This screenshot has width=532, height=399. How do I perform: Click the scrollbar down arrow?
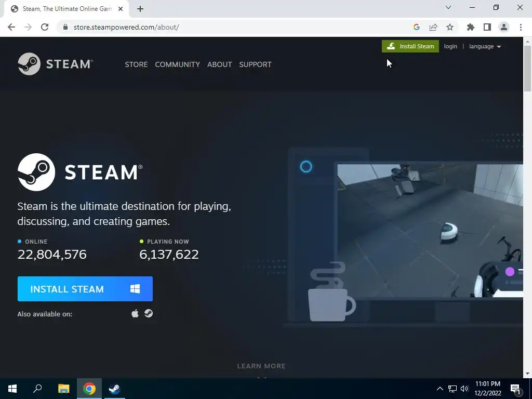point(527,374)
